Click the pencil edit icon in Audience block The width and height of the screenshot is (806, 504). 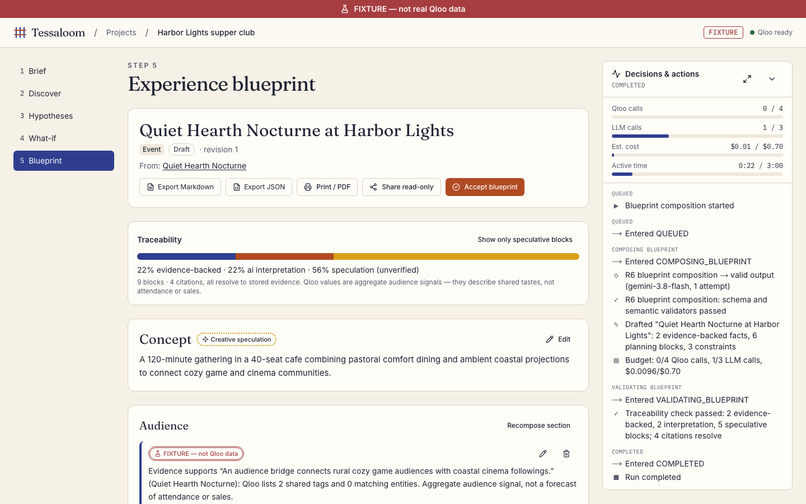coord(543,454)
